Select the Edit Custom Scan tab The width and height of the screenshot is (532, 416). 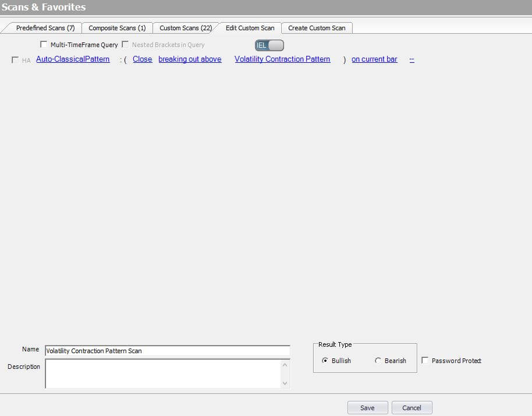point(250,28)
